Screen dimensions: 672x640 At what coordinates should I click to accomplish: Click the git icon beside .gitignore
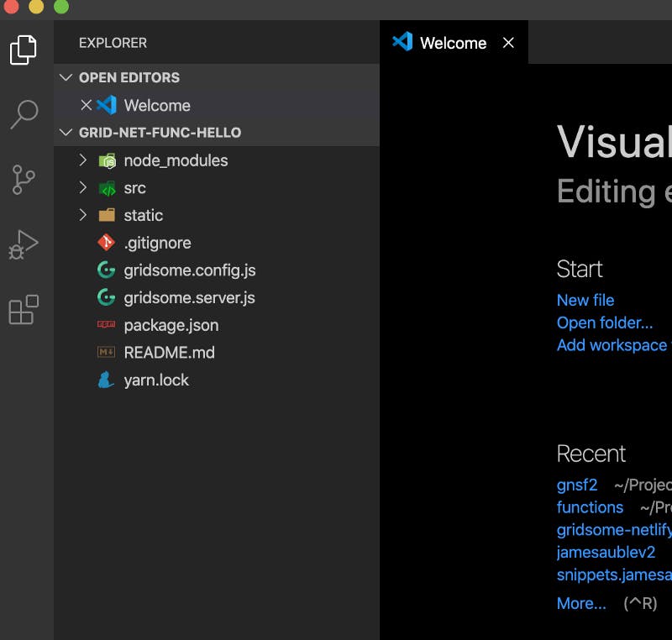[107, 243]
